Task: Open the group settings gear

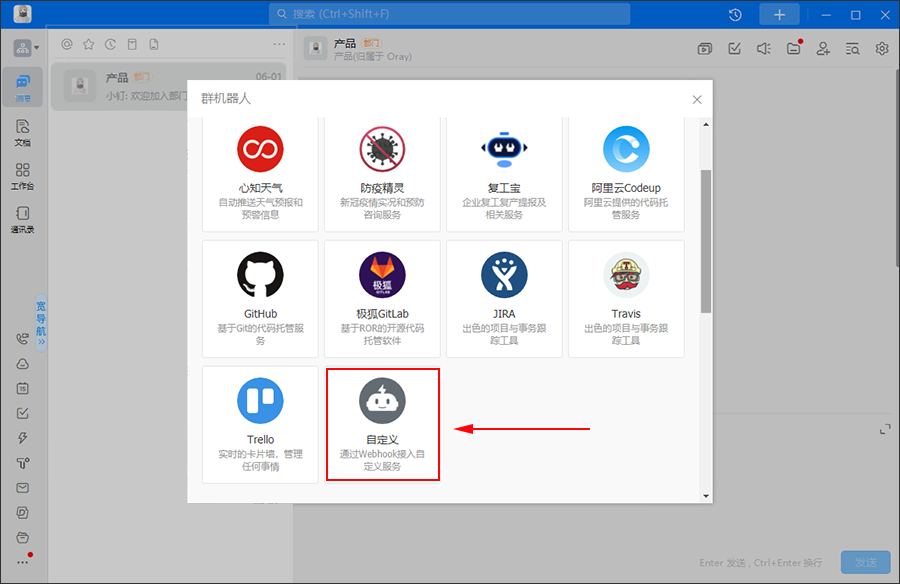Action: [882, 49]
